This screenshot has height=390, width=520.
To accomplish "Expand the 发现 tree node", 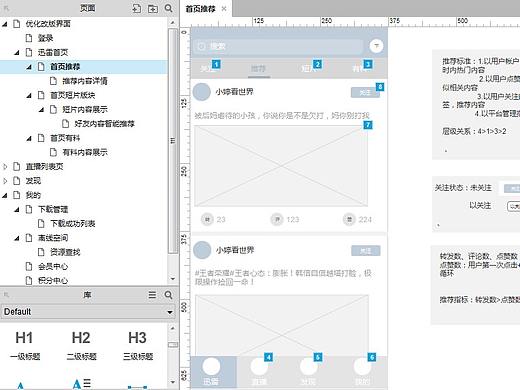I will point(5,181).
